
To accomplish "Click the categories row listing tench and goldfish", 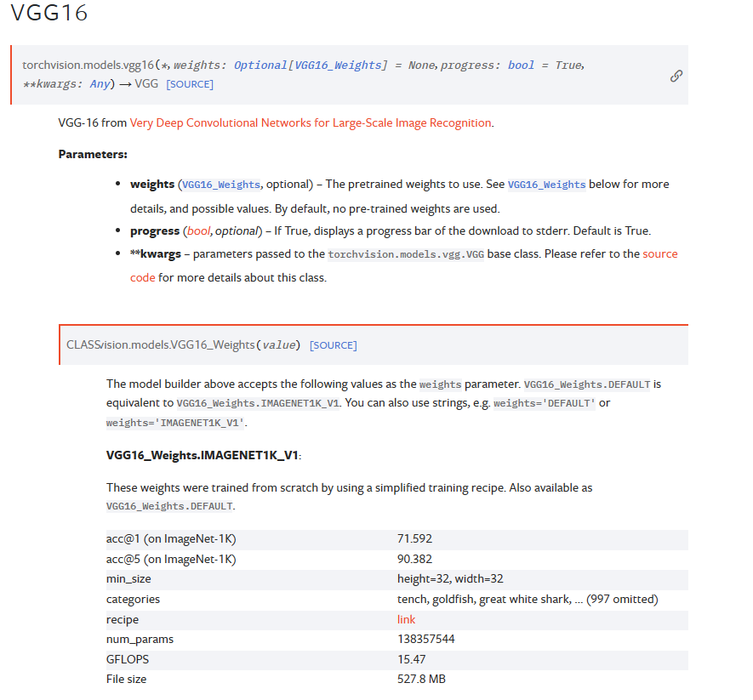I will 527,599.
